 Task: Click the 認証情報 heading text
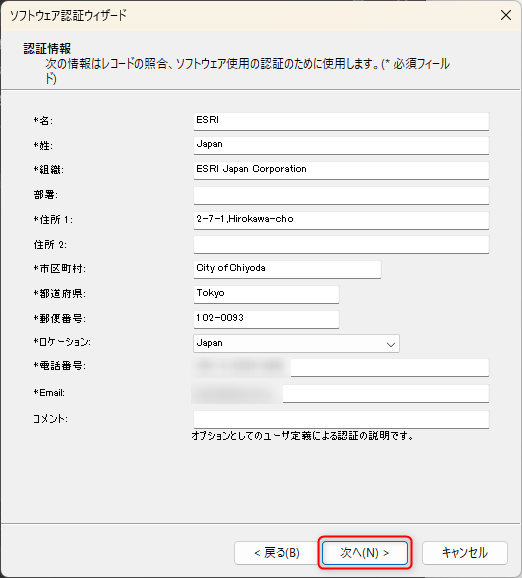47,49
